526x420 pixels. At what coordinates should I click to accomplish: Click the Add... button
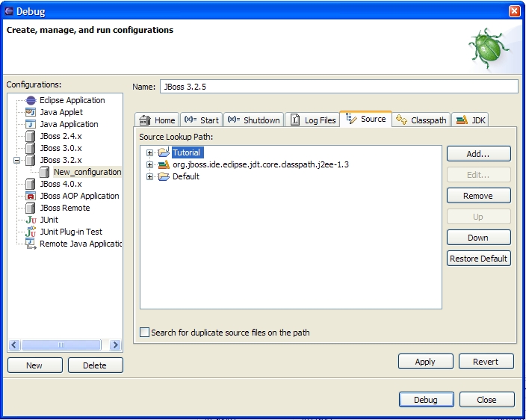pyautogui.click(x=479, y=154)
